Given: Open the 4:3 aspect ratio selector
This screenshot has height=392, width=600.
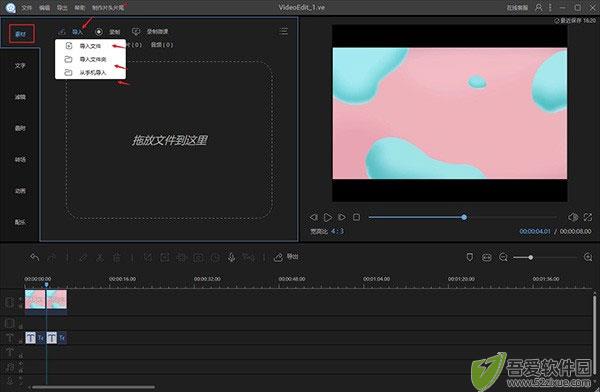Looking at the screenshot, I should 337,231.
